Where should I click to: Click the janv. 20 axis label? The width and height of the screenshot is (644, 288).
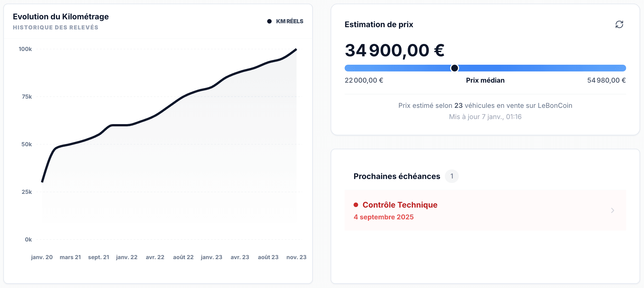pos(41,257)
